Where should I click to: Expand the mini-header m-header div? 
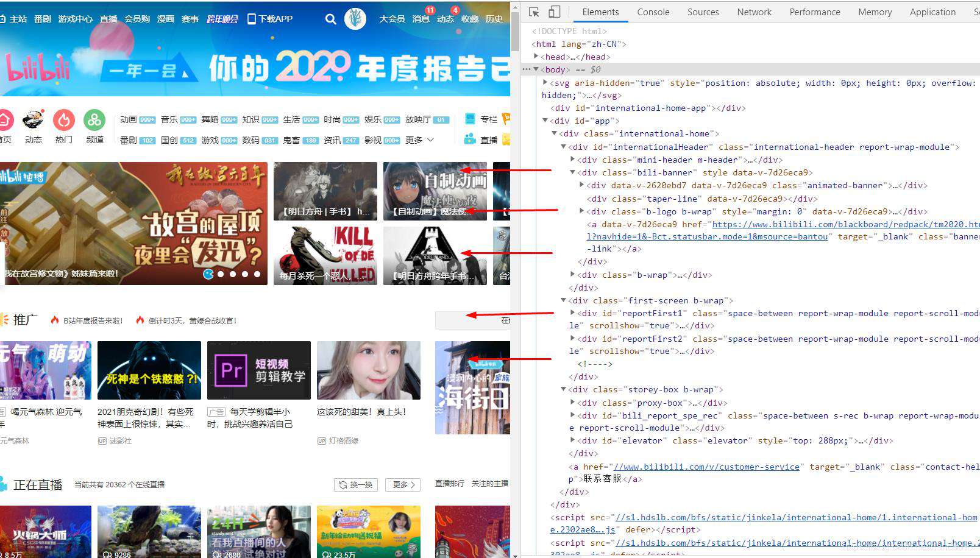coord(572,159)
